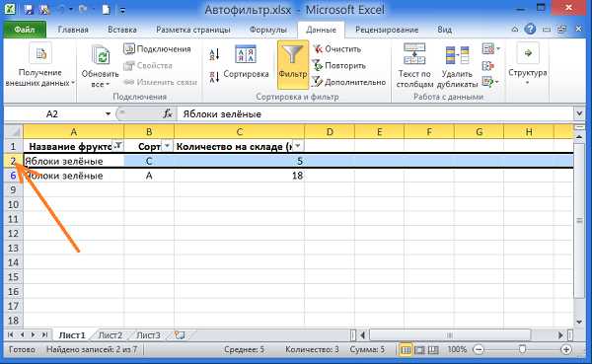Screen dimensions: 592x364
Task: Click the insert function fx icon
Action: coord(168,113)
